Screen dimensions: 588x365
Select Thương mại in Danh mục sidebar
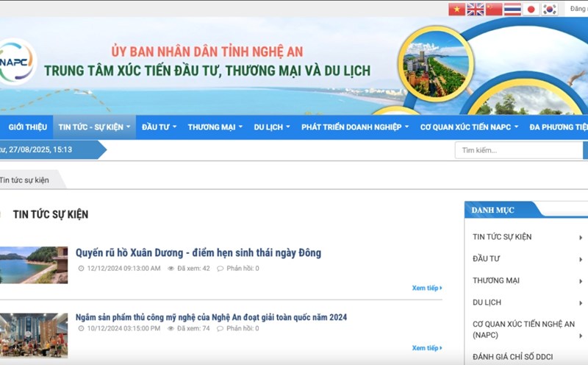tap(495, 280)
